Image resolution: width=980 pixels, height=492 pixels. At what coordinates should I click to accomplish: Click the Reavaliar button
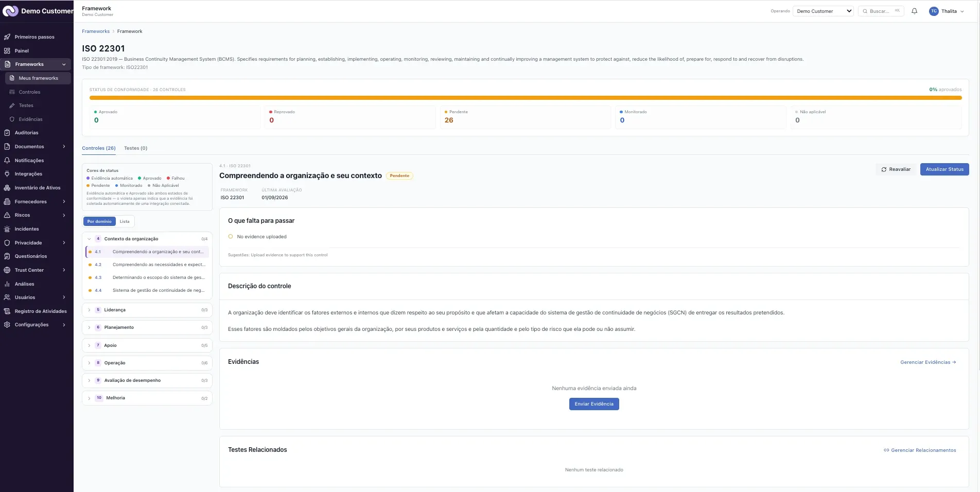click(x=896, y=169)
